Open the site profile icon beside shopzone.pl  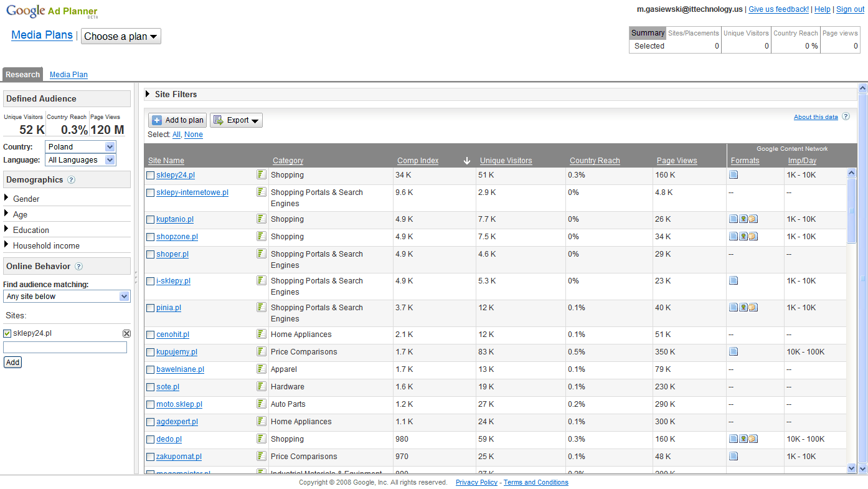[x=262, y=237]
